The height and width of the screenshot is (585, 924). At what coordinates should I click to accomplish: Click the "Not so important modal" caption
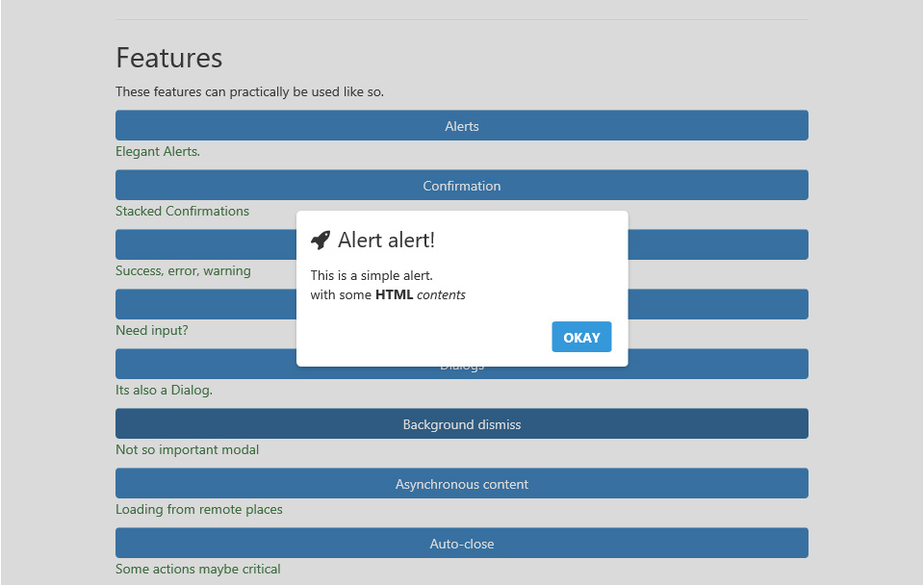click(187, 450)
